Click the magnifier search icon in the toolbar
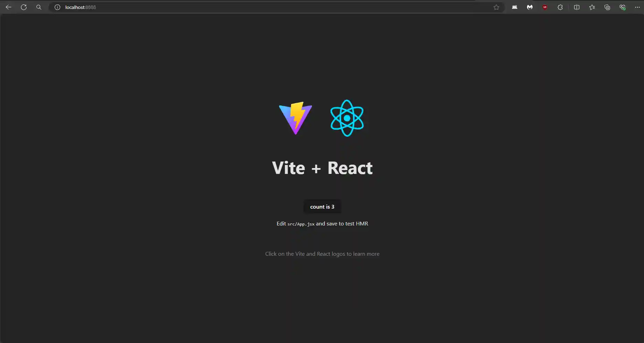 (x=39, y=7)
